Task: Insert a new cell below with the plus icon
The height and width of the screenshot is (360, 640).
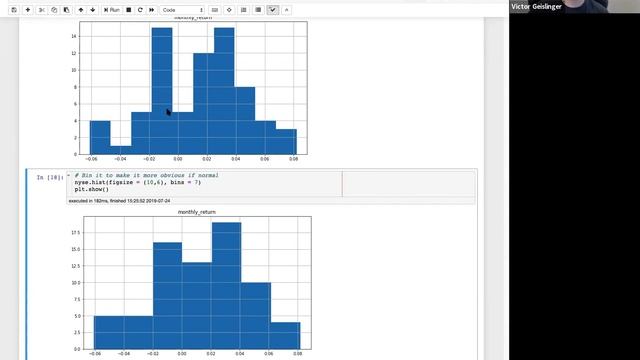Action: pyautogui.click(x=28, y=10)
